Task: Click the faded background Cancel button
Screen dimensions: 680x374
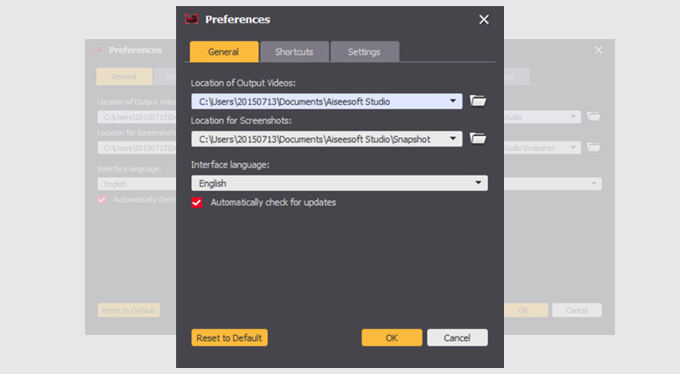Action: click(x=577, y=310)
